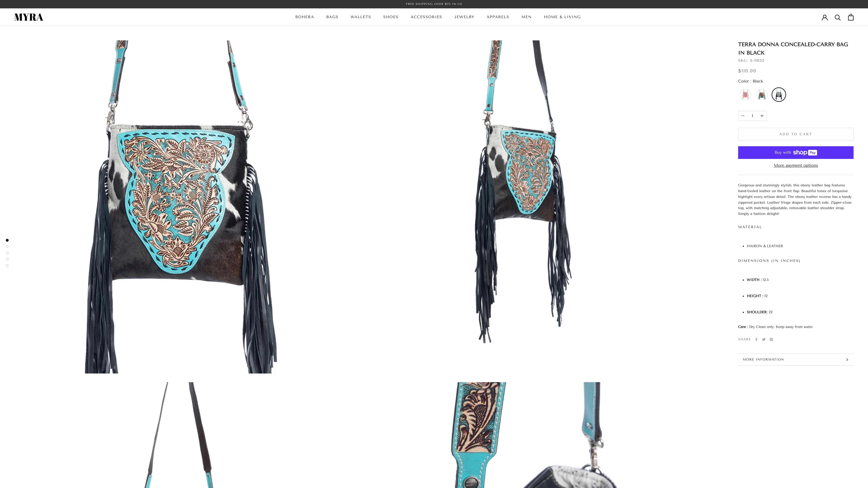
Task: Open the Bohera menu
Action: pyautogui.click(x=305, y=17)
